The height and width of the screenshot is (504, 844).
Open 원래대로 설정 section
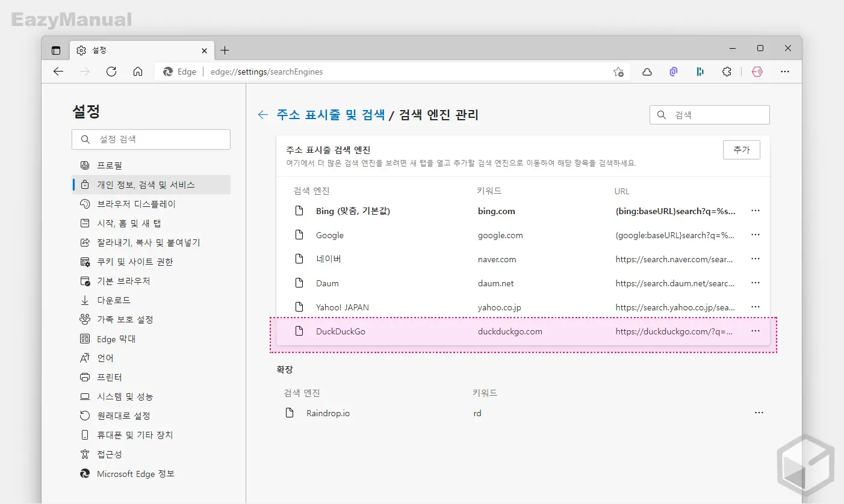pos(151,416)
